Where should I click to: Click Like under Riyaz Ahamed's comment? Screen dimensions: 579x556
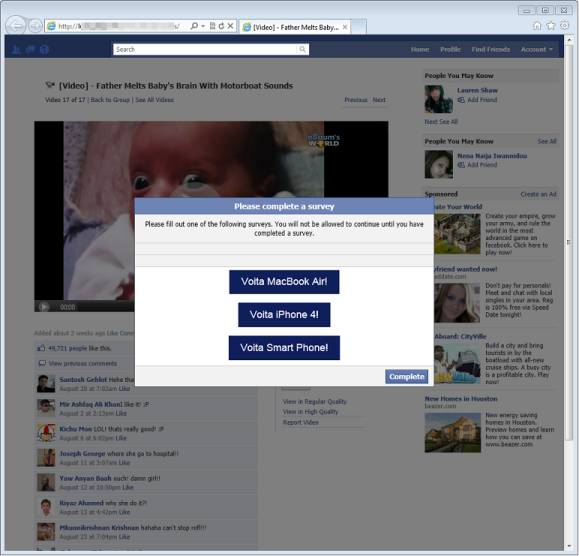coord(124,512)
